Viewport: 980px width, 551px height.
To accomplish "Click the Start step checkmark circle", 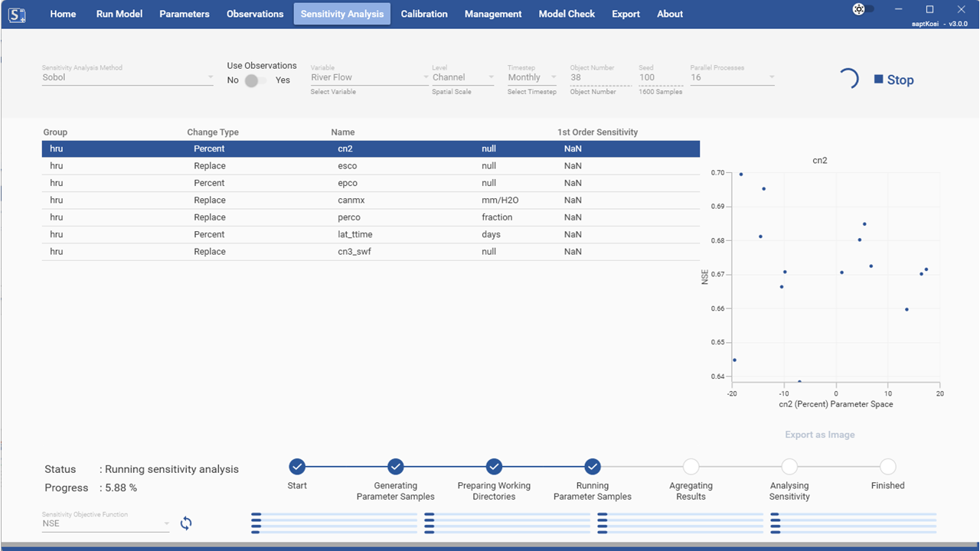I will coord(297,467).
